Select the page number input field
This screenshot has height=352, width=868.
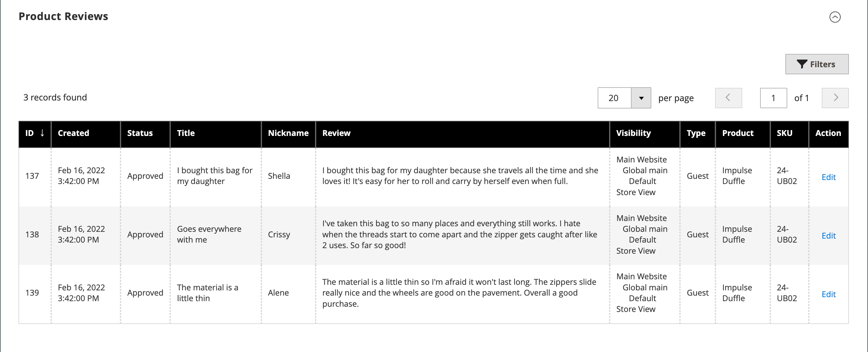pos(773,98)
